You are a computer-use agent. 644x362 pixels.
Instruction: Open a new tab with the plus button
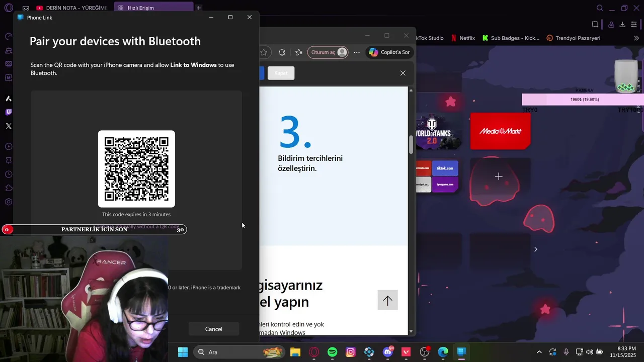coord(199,8)
